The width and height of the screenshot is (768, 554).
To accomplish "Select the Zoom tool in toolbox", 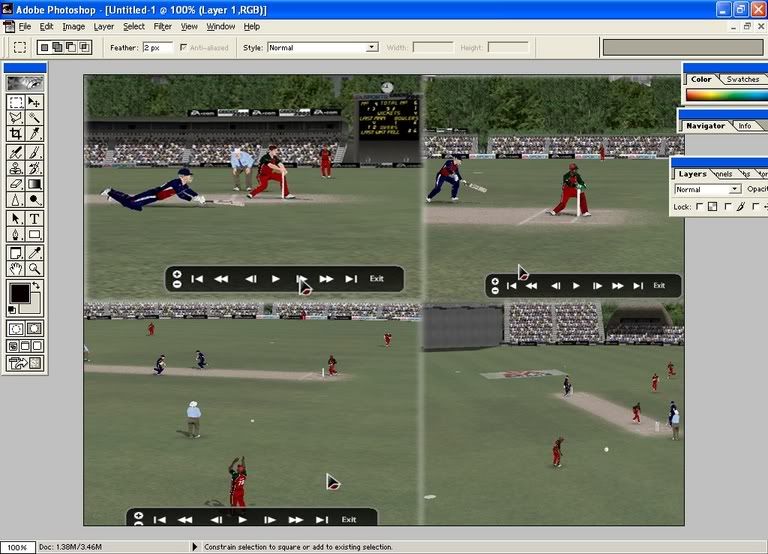I will (34, 268).
